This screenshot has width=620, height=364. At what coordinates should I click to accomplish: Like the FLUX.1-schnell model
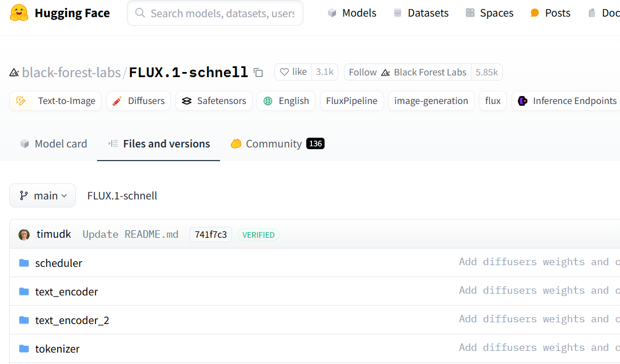point(293,72)
